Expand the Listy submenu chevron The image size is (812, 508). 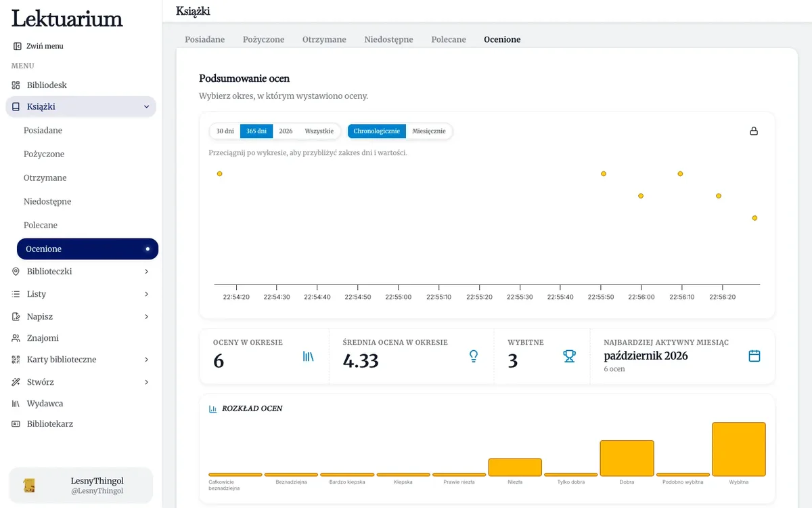coord(147,294)
